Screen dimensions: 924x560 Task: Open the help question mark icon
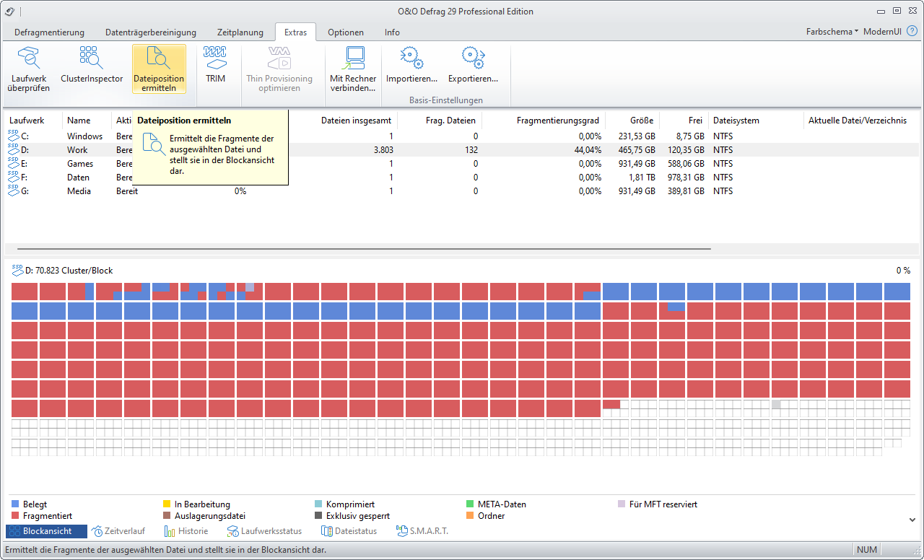point(912,32)
